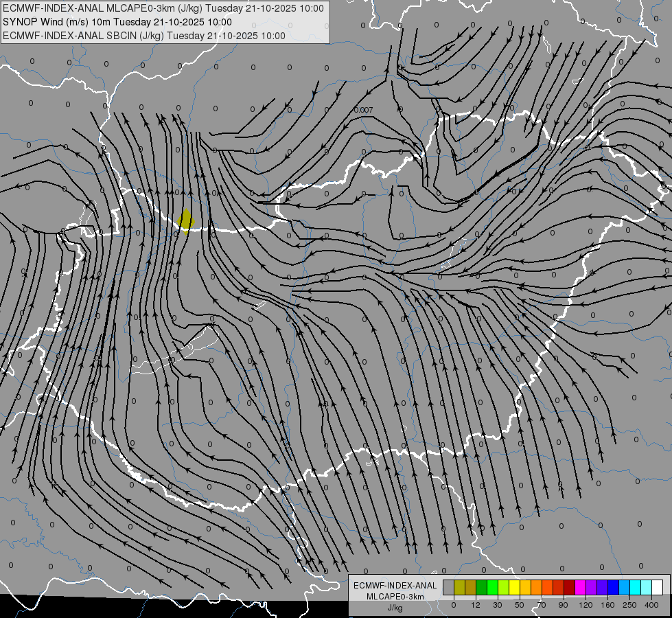
Task: Click the legend label 400
Action: point(651,605)
